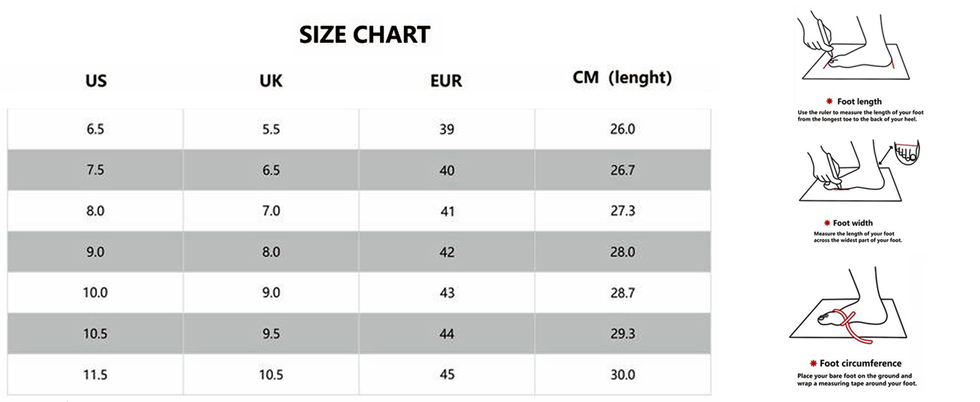980x402 pixels.
Task: Click the red star beside Foot length
Action: point(829,101)
